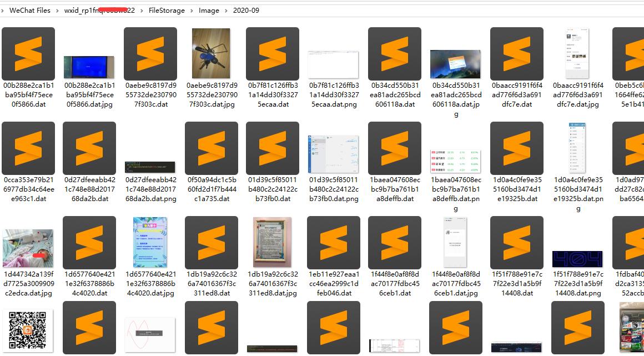644x356 pixels.
Task: Select the QR code image thumbnail
Action: (28, 330)
